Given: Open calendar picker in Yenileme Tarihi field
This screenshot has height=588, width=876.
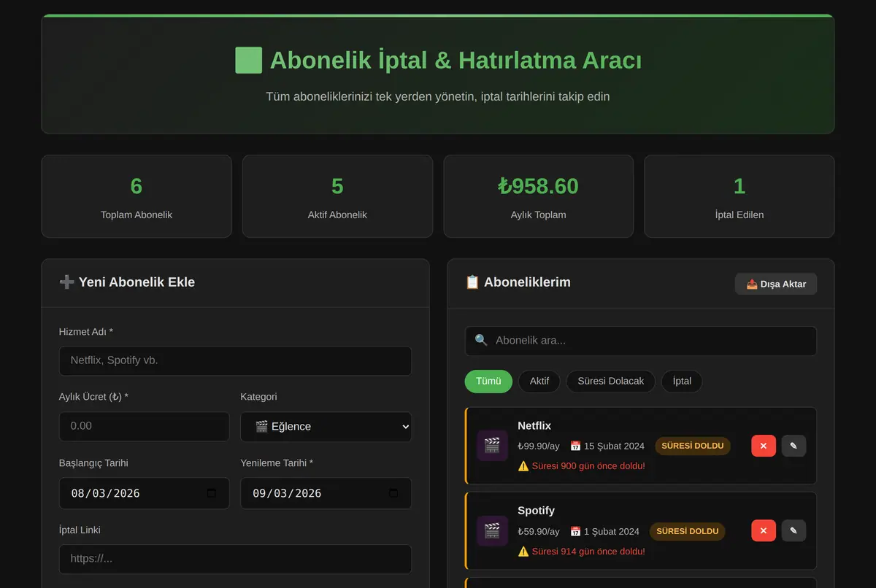Looking at the screenshot, I should pyautogui.click(x=393, y=493).
